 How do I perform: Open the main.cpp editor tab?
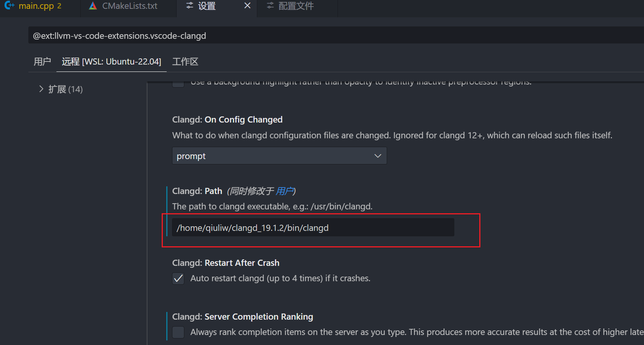point(36,6)
